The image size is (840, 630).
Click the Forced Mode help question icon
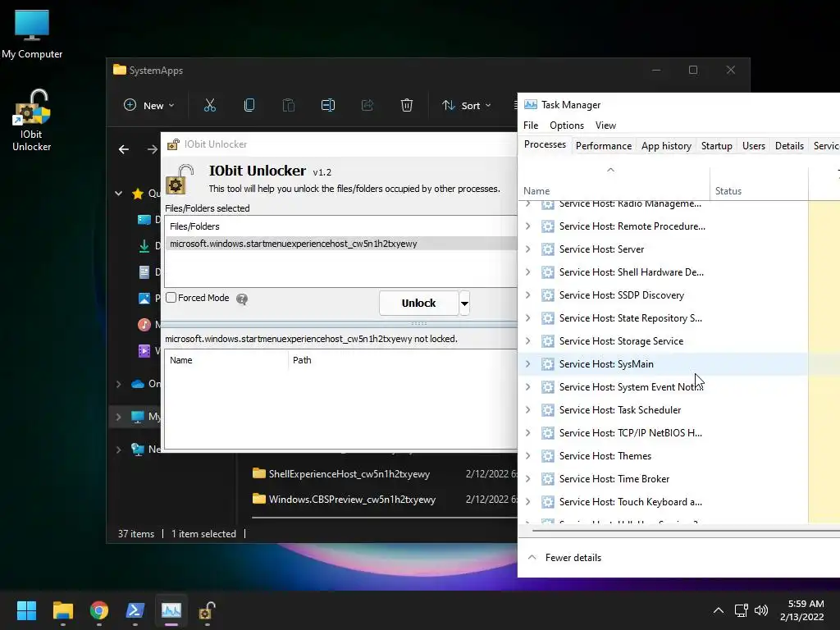tap(242, 299)
